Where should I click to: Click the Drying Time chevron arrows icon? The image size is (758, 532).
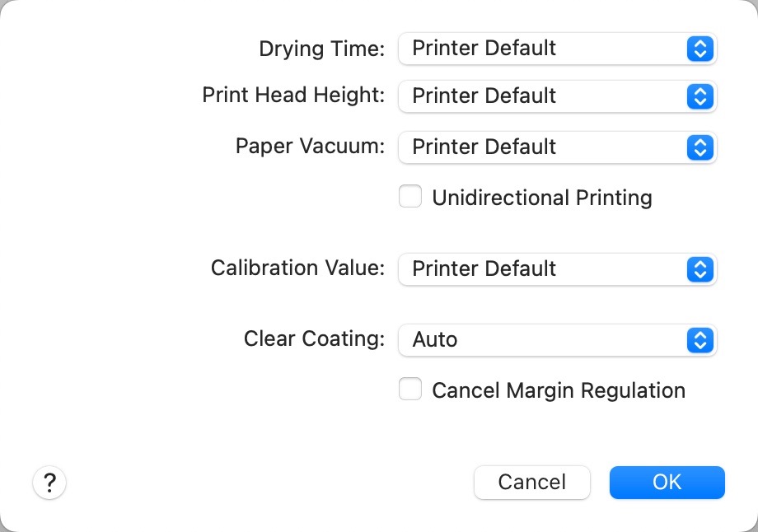698,49
